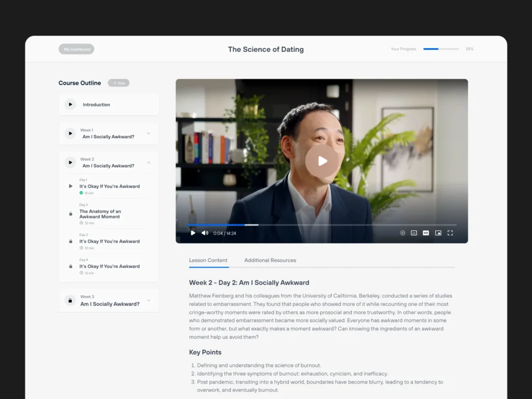Toggle closed captions (CC) on the video
This screenshot has height=399, width=532.
[x=414, y=233]
